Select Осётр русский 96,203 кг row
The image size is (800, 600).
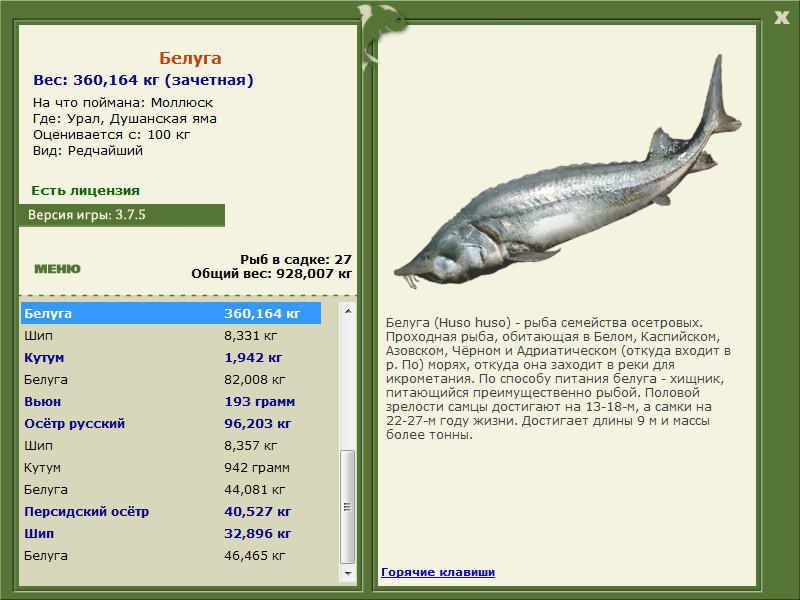[x=171, y=423]
